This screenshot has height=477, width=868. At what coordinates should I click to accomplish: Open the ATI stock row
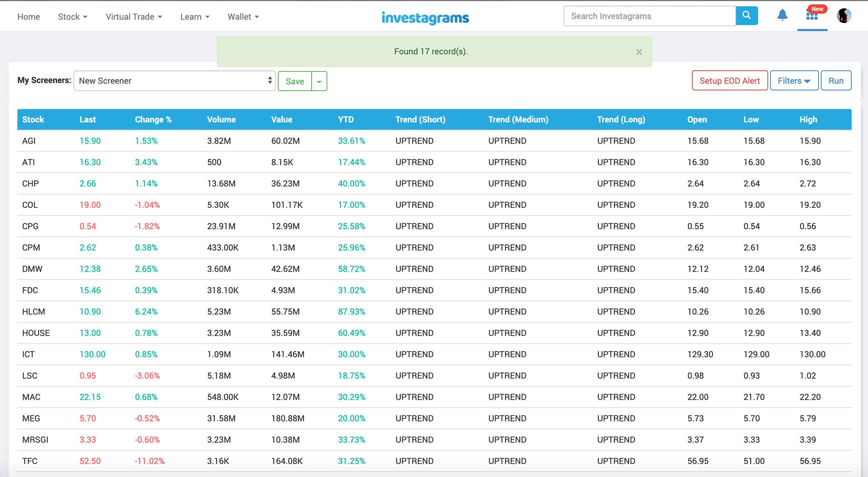[x=434, y=162]
